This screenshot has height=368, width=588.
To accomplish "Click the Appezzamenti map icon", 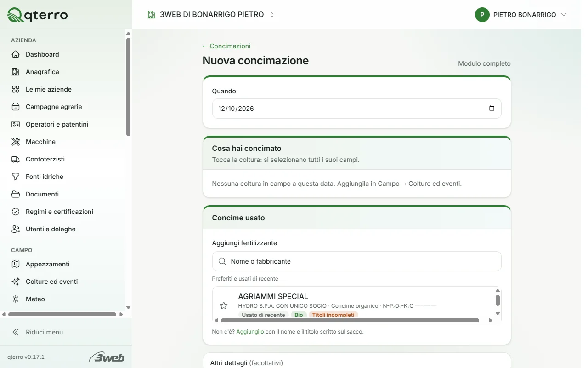I will point(16,264).
